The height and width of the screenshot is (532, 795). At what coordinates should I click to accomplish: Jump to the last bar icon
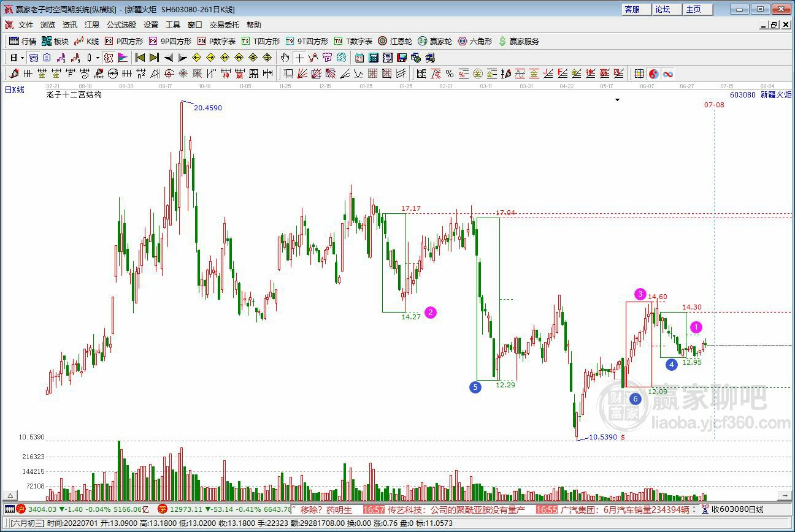click(x=154, y=58)
